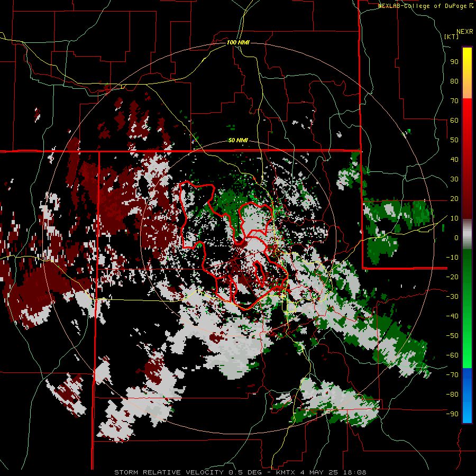Click the 60 value on velocity scale
Image resolution: width=476 pixels, height=476 pixels.
click(x=454, y=121)
